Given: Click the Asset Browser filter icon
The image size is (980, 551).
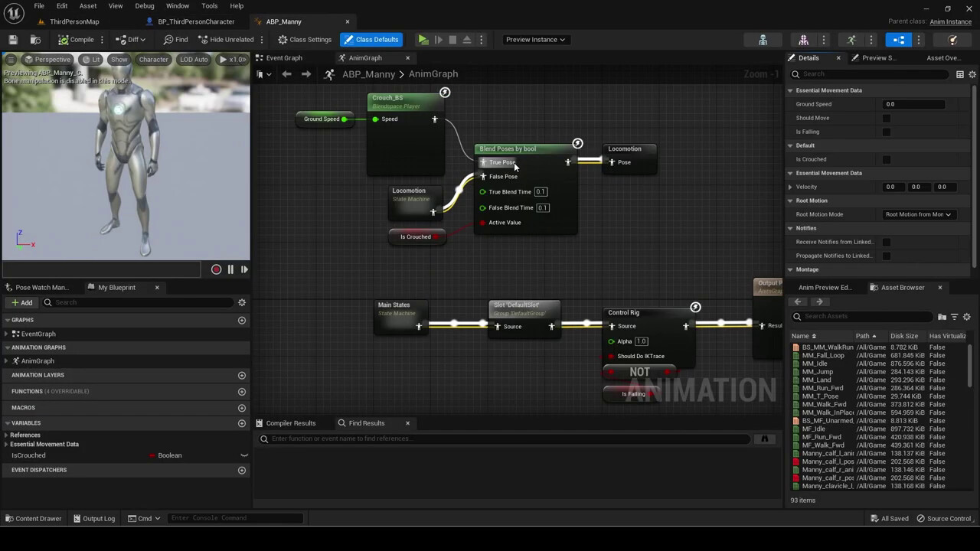Looking at the screenshot, I should click(954, 317).
